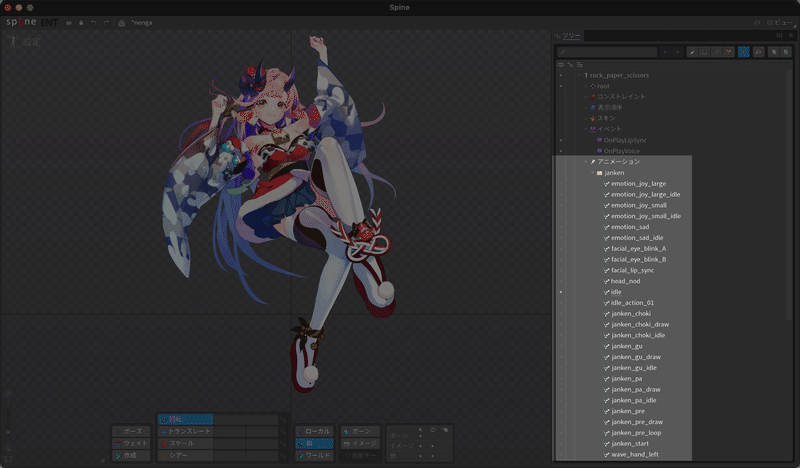Activate the シアー (Shear) tool
This screenshot has width=800, height=468.
tap(185, 456)
